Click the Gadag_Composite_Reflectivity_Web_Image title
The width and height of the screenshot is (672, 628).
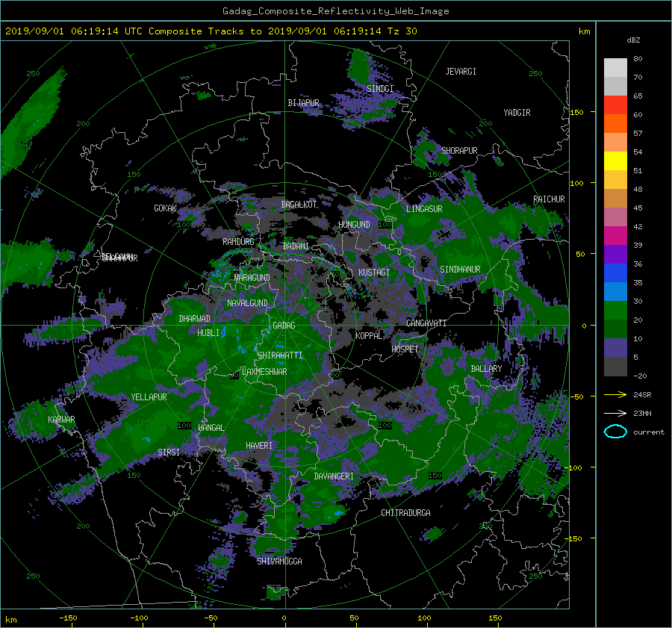[x=335, y=11]
